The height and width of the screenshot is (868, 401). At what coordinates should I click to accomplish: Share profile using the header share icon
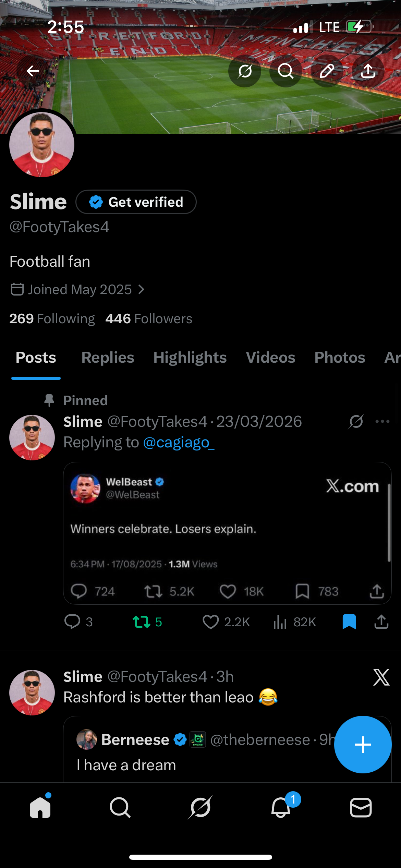pyautogui.click(x=368, y=71)
